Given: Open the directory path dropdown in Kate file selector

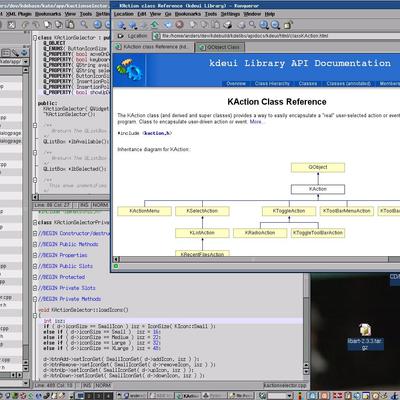Looking at the screenshot, I should [25, 62].
